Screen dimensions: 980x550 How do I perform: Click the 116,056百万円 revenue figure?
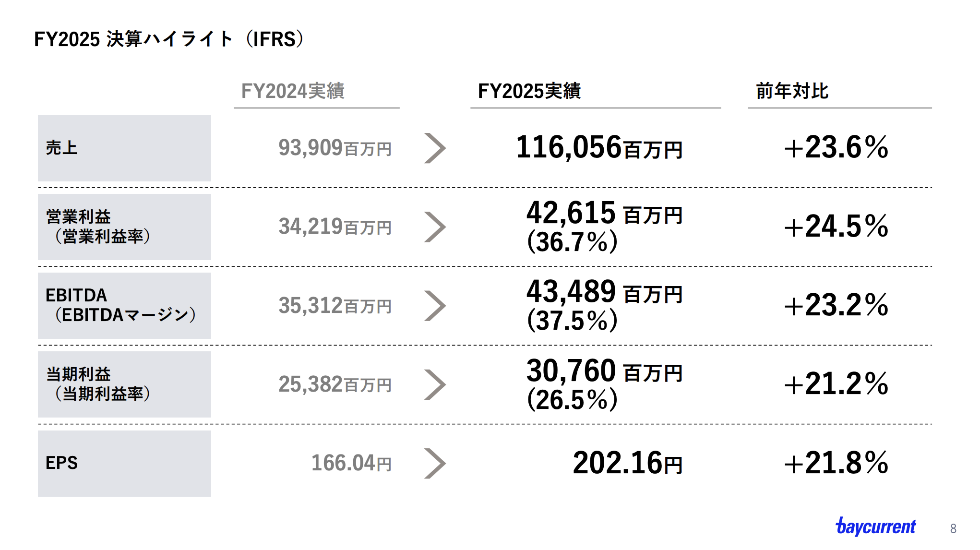[599, 147]
